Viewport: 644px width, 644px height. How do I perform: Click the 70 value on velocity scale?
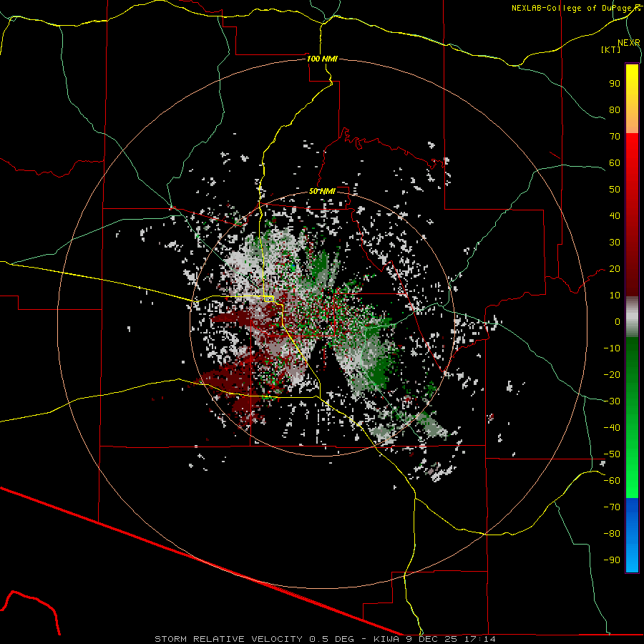pos(615,137)
